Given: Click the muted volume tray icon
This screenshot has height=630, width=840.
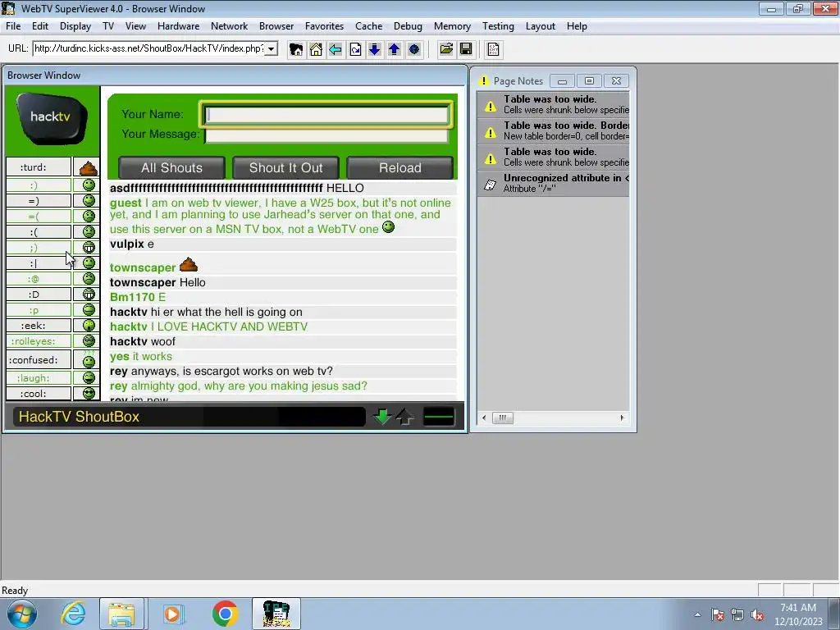Looking at the screenshot, I should (757, 615).
